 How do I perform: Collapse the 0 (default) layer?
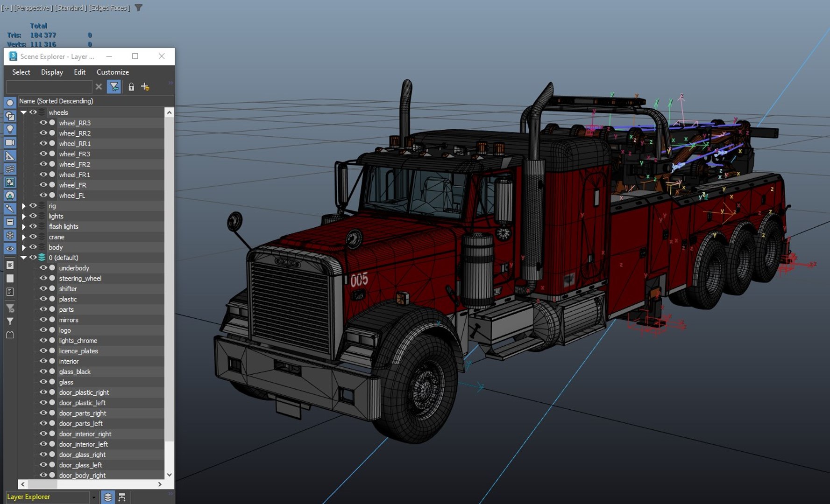[23, 258]
